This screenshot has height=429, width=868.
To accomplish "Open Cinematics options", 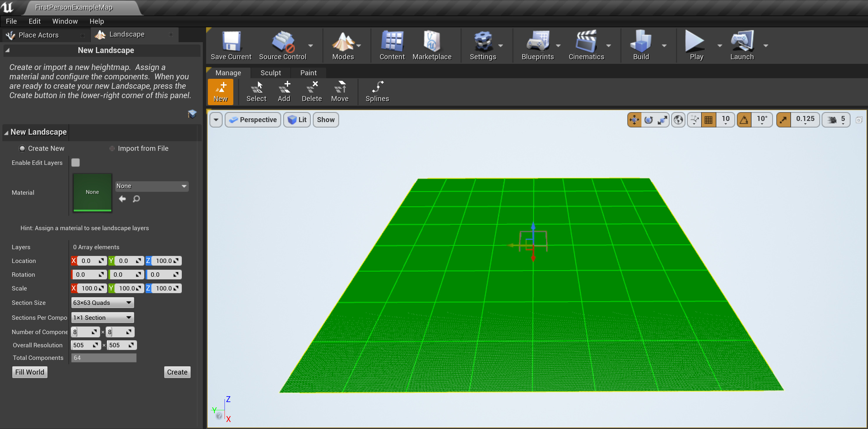I will click(x=609, y=46).
